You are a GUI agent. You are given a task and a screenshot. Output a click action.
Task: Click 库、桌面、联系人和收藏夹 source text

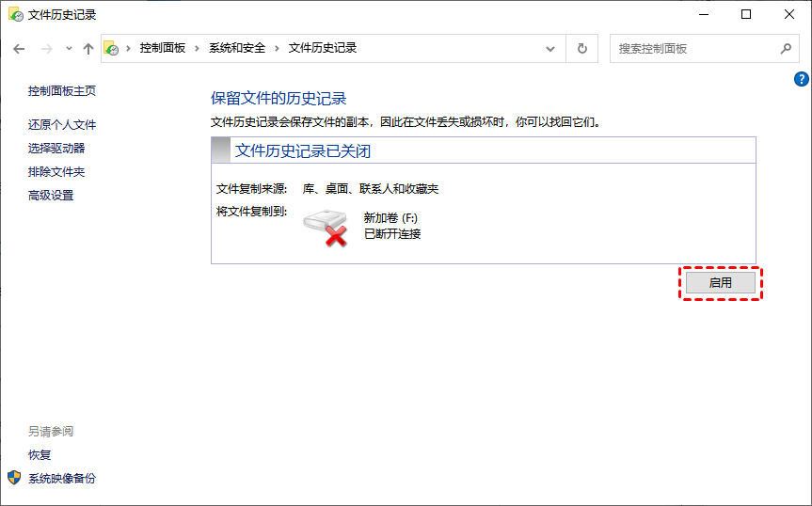pyautogui.click(x=371, y=189)
